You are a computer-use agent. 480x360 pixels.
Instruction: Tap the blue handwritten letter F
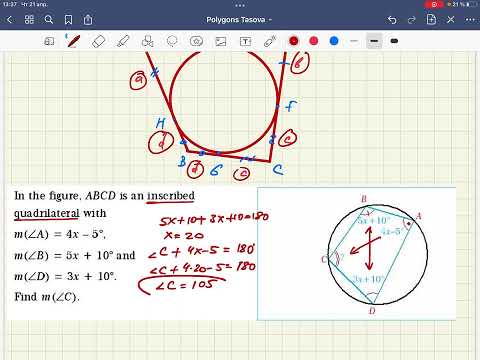[291, 107]
